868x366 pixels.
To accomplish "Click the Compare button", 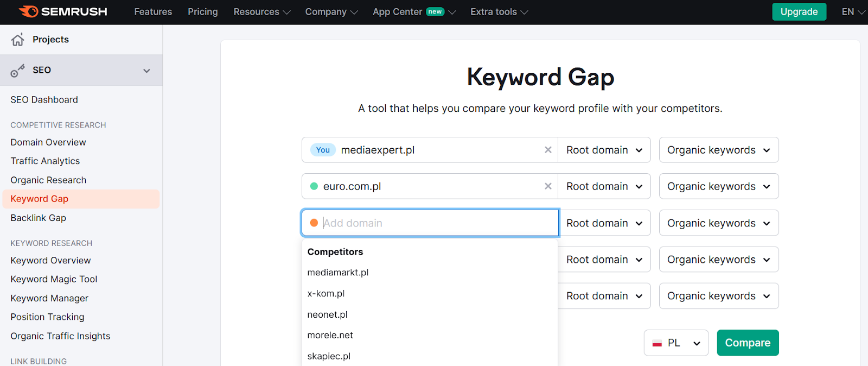I will pyautogui.click(x=748, y=343).
